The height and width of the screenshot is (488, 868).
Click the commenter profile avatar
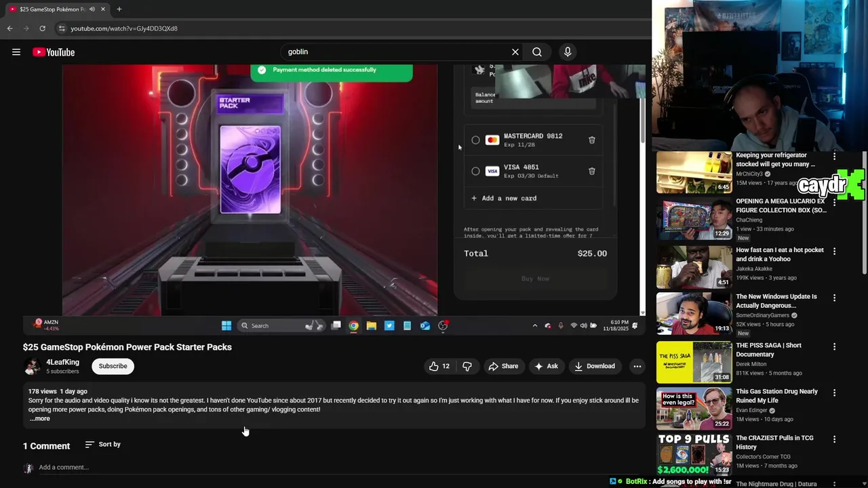[28, 468]
